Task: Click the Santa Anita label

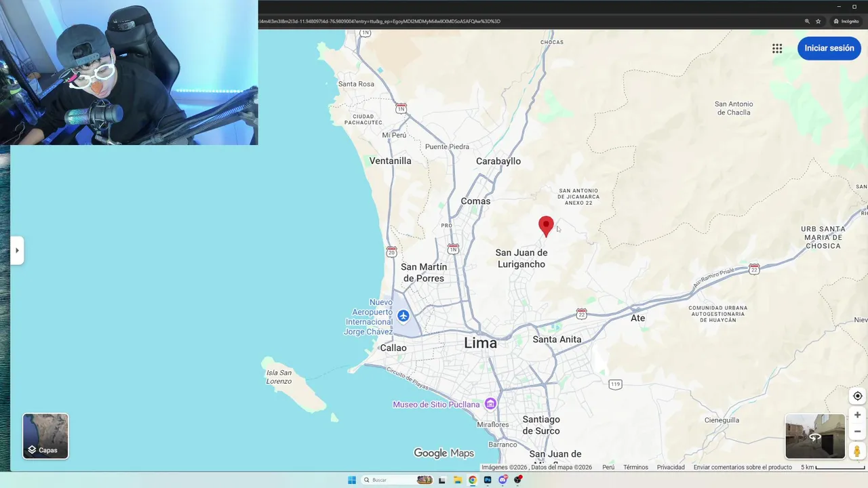Action: click(557, 339)
